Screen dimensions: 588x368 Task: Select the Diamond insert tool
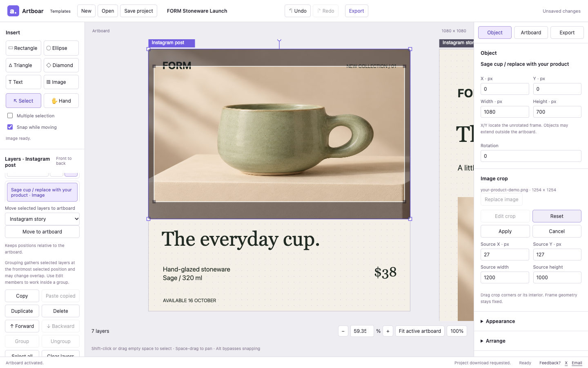point(61,65)
